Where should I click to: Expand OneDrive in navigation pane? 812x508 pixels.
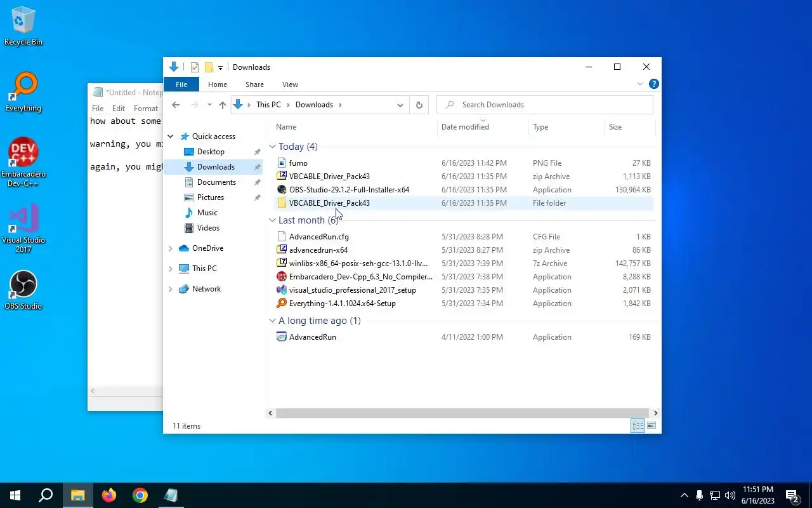(171, 248)
